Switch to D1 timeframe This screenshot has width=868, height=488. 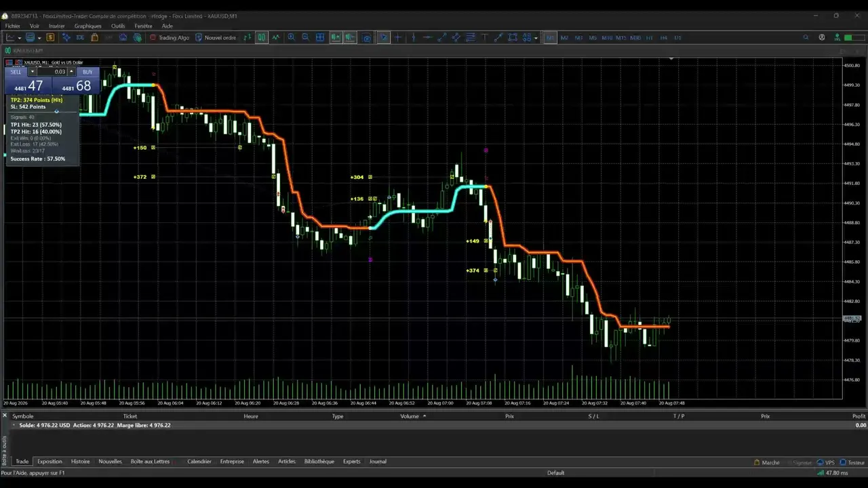click(x=677, y=37)
